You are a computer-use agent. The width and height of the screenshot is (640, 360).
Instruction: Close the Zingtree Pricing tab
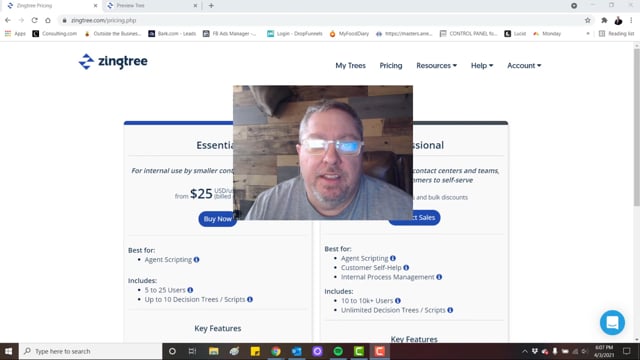95,6
